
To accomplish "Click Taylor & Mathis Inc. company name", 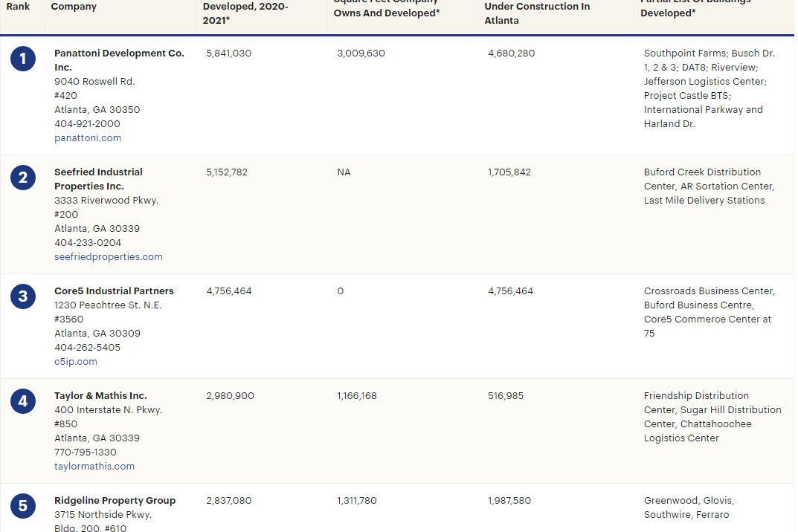I will pos(100,396).
